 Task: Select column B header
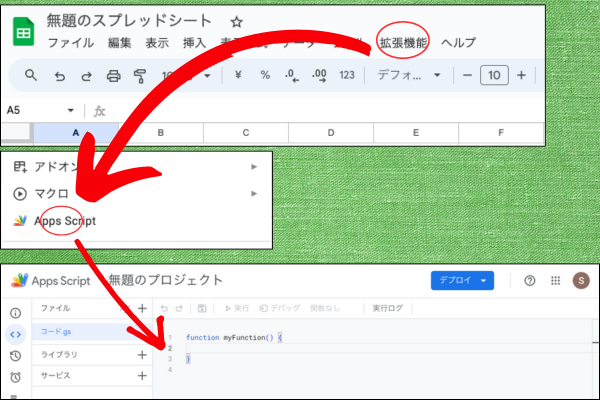(161, 133)
